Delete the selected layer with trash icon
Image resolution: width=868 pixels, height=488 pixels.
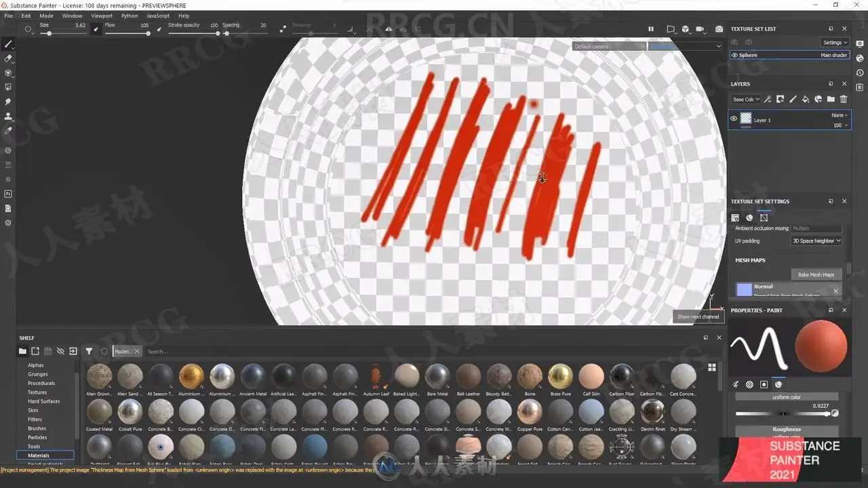(844, 99)
